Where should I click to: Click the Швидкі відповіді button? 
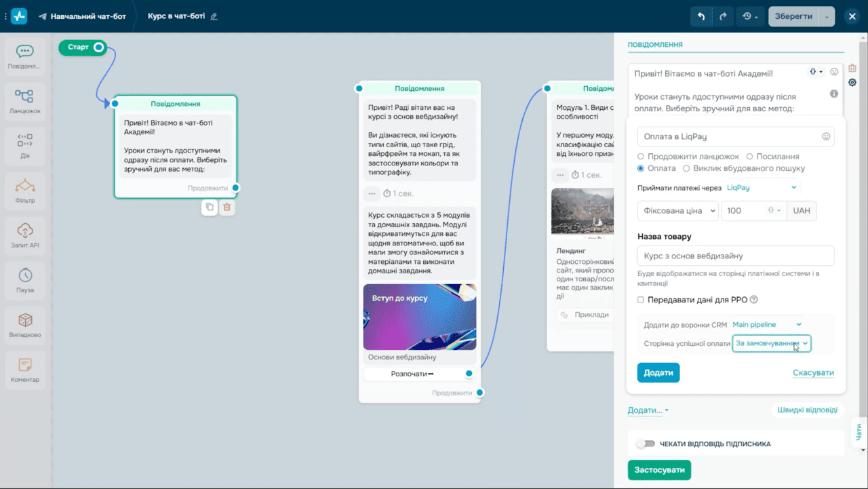(808, 410)
